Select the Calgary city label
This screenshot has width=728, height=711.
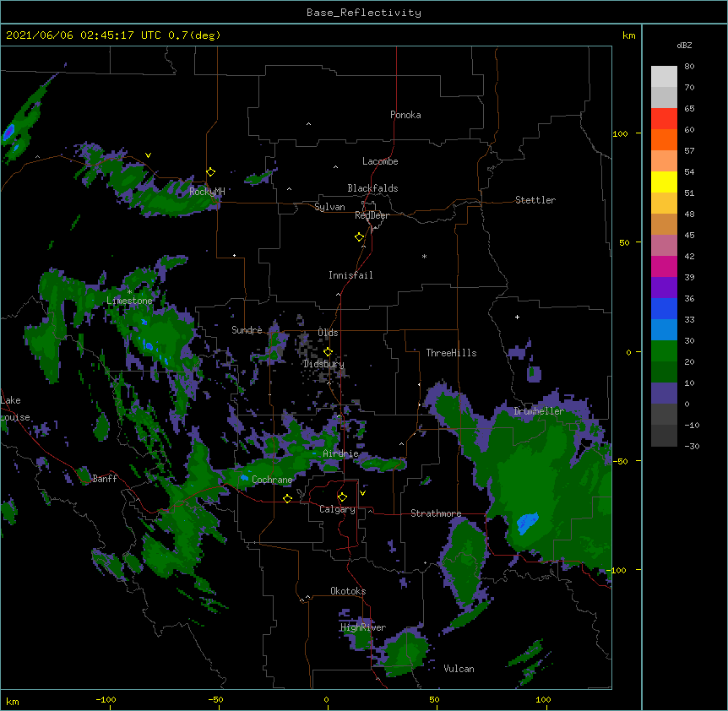point(338,509)
